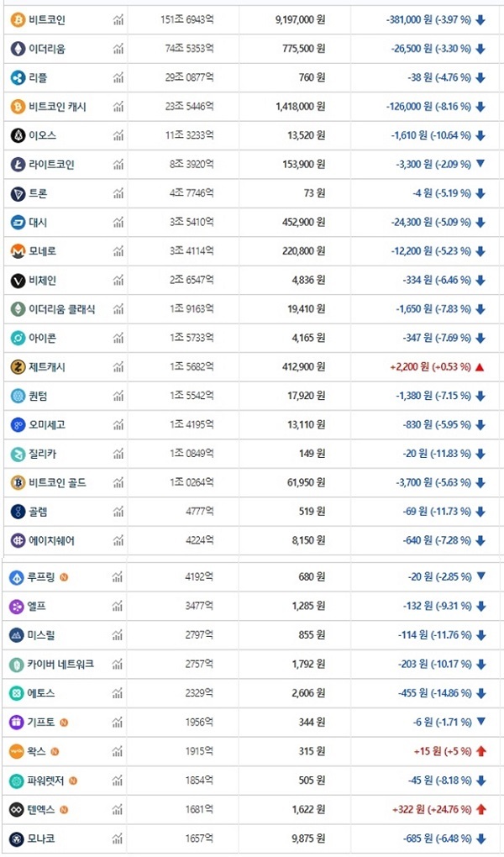This screenshot has height=857, width=504.
Task: Click the 9,197,000 원 Bitcoin price
Action: click(300, 20)
